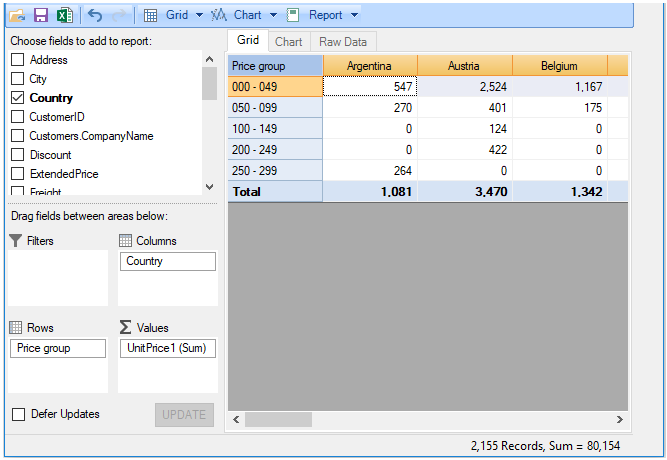Image resolution: width=667 pixels, height=460 pixels.
Task: Click the Grid table icon in toolbar
Action: coord(150,15)
